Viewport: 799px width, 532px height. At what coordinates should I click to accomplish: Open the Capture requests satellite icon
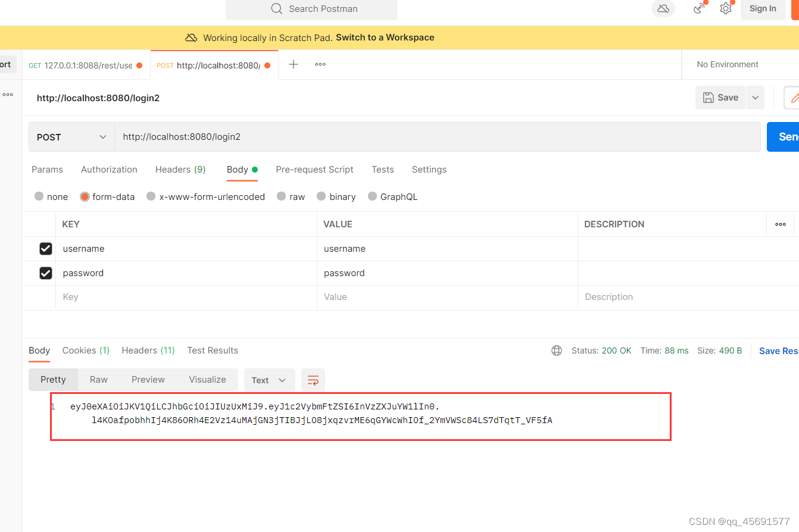pos(698,8)
